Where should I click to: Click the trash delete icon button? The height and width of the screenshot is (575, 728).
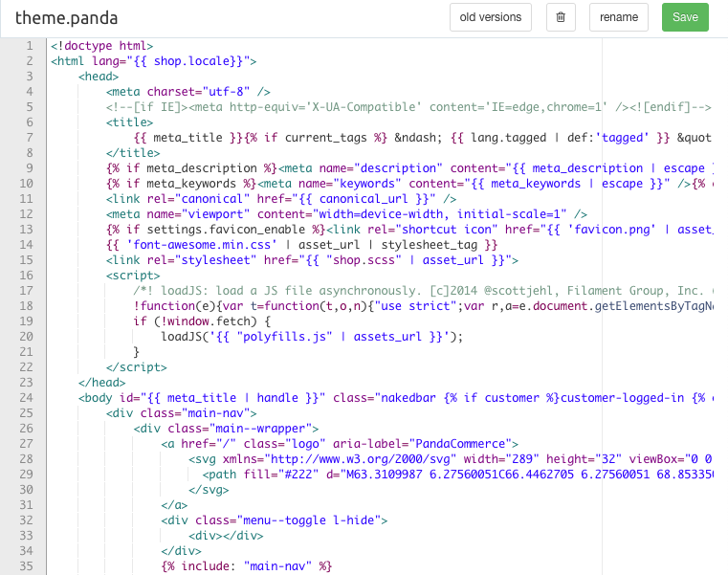(561, 17)
